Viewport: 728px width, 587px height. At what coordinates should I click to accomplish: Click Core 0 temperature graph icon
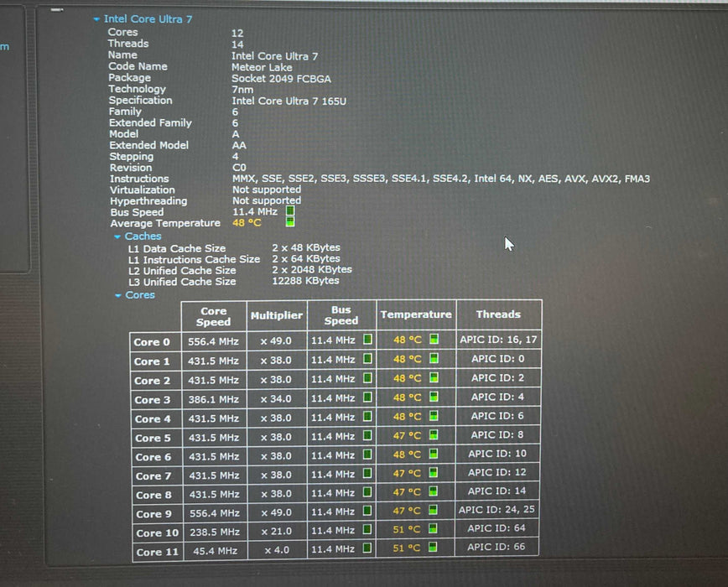tap(434, 340)
